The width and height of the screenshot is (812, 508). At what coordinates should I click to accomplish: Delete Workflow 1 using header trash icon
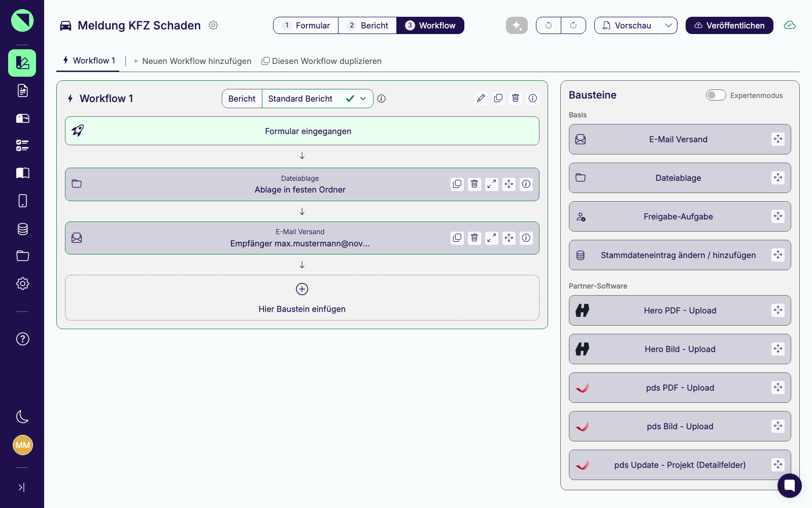click(516, 98)
